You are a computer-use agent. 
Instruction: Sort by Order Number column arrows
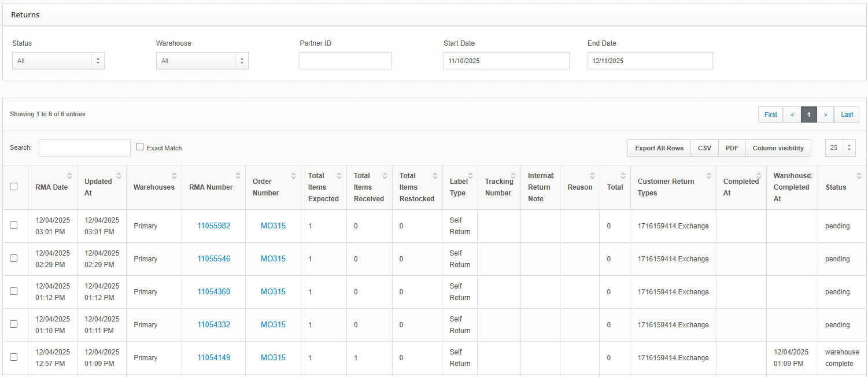point(293,176)
